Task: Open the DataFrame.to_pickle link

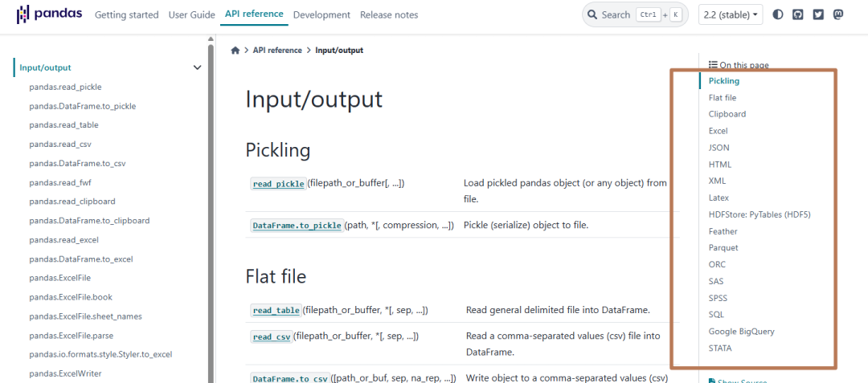Action: pyautogui.click(x=297, y=226)
